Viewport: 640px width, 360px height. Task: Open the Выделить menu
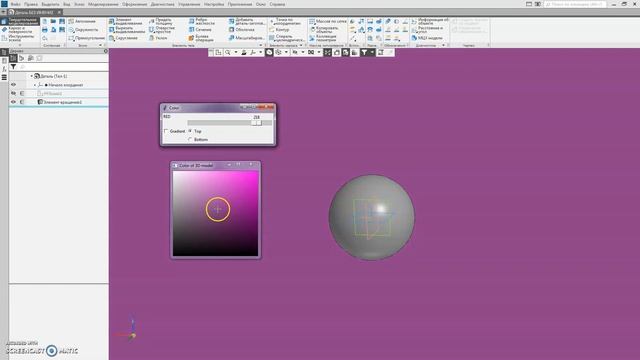[x=50, y=4]
